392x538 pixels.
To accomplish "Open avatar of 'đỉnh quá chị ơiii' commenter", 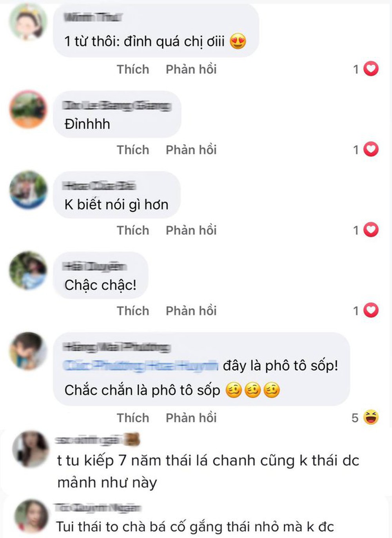I will click(28, 21).
